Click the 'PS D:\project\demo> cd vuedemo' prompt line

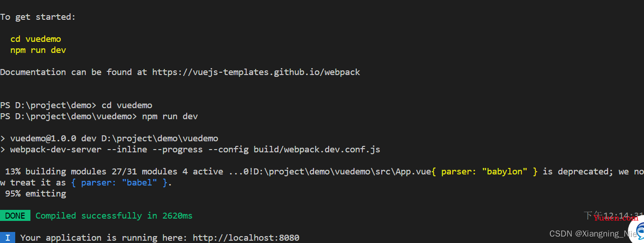point(76,105)
